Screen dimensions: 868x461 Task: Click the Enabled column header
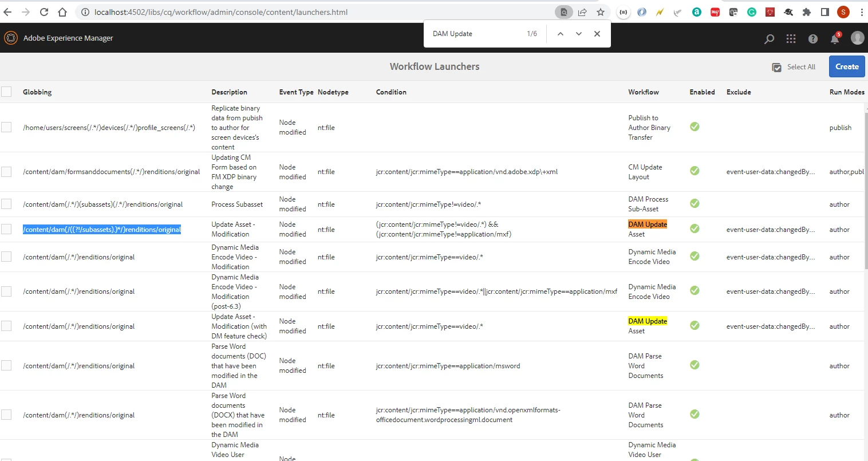702,92
